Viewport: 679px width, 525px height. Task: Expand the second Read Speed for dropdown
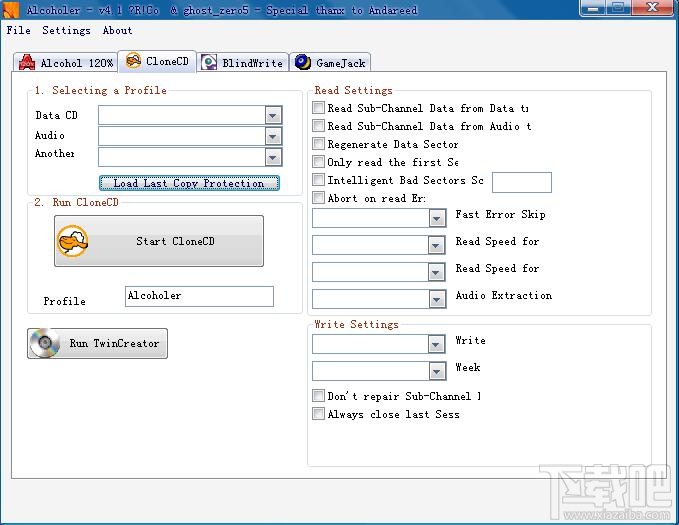pos(437,272)
